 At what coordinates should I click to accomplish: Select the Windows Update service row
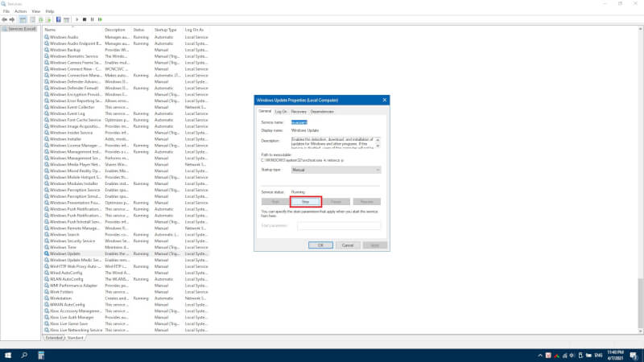click(126, 253)
